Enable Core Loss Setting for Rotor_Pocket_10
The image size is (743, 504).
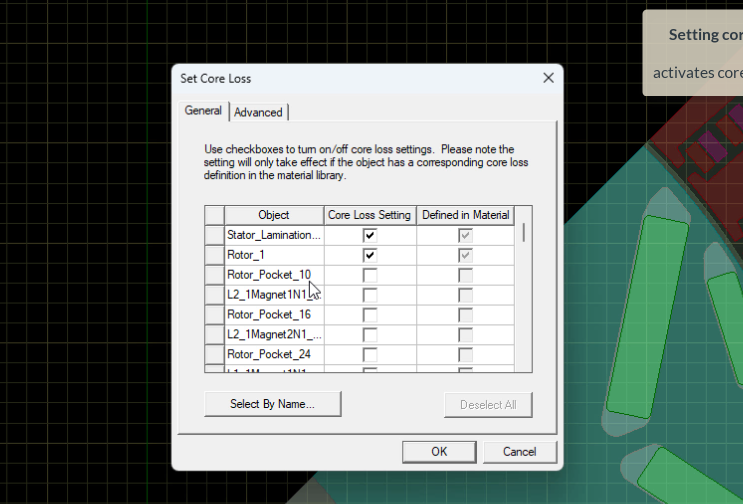pos(370,275)
